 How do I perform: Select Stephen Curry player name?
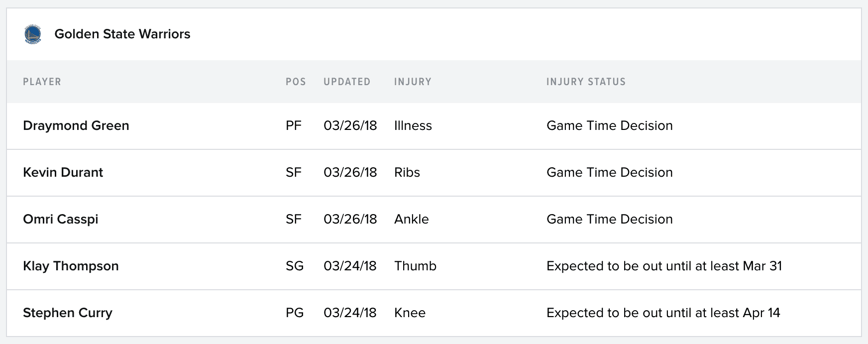(68, 313)
